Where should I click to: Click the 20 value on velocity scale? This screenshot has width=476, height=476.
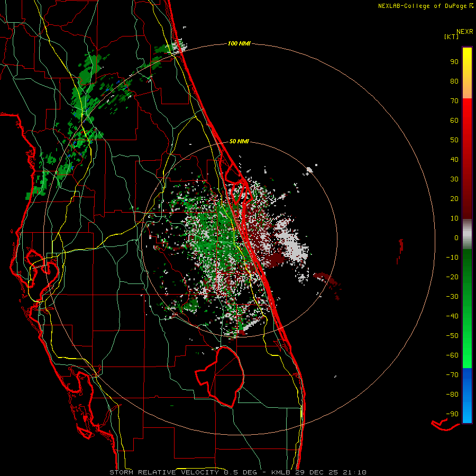point(454,199)
